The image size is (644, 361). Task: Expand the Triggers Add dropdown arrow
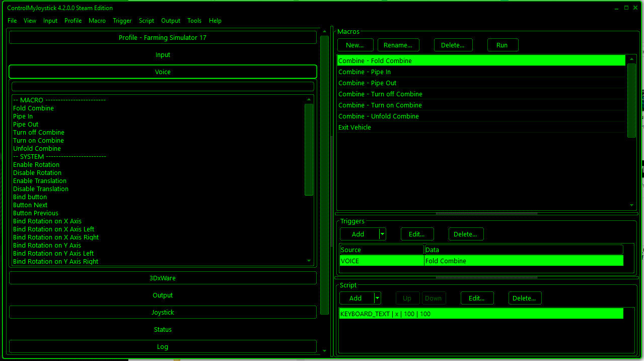(383, 234)
